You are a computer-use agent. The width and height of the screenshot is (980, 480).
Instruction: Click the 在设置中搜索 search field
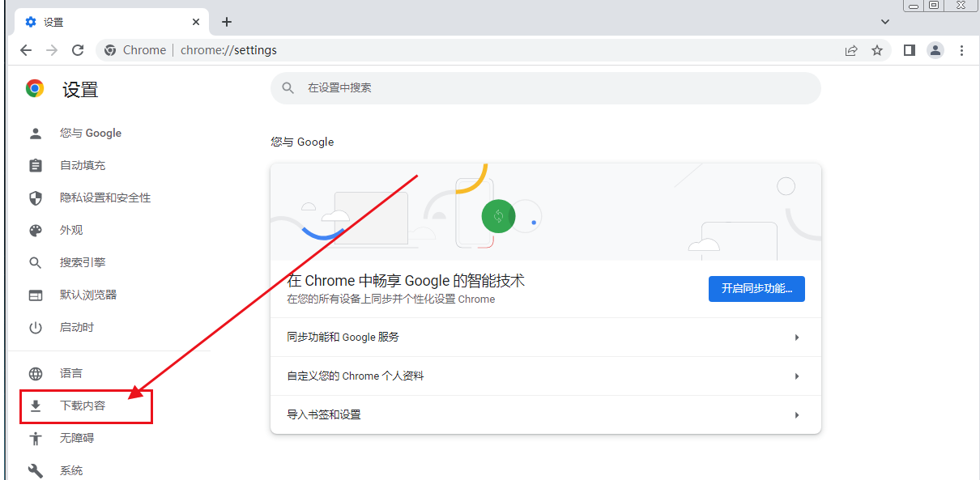[546, 87]
